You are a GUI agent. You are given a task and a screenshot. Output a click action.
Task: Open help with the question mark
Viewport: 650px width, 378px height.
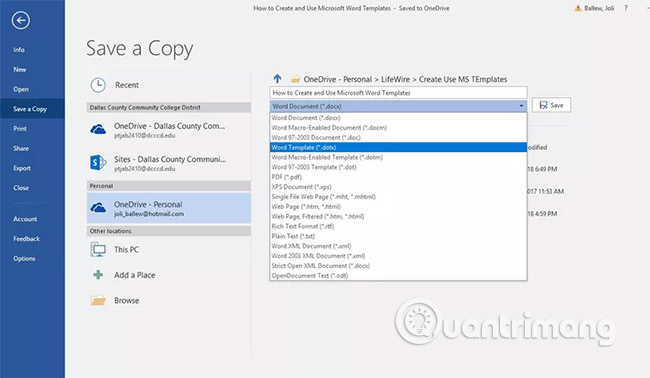click(x=626, y=8)
